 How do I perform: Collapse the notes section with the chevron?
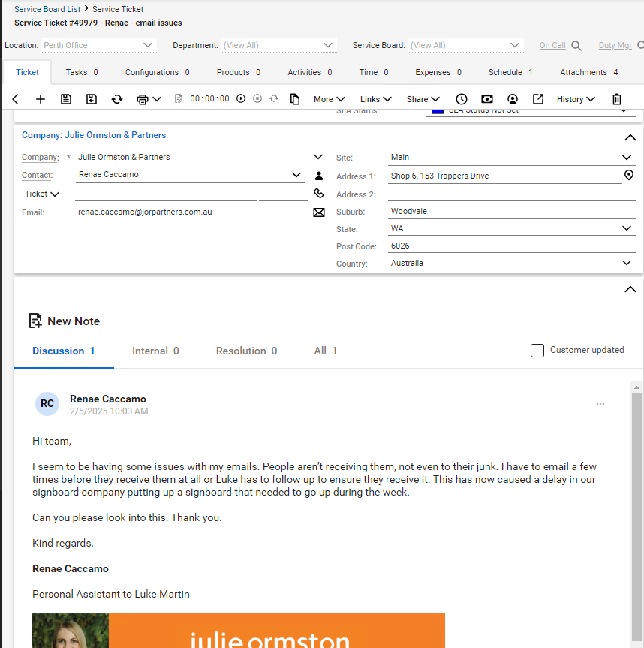click(630, 289)
